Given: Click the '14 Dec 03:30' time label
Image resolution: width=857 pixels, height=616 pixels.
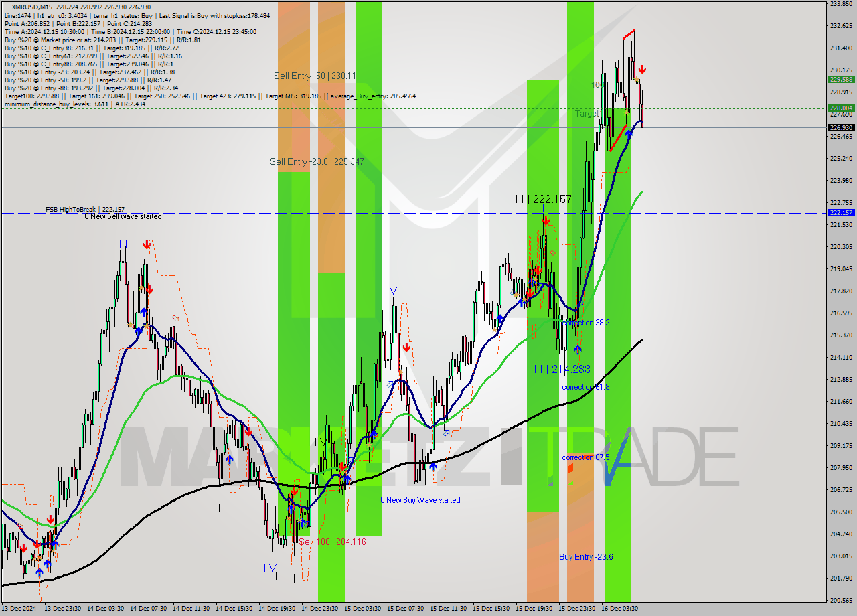Looking at the screenshot, I should [105, 609].
